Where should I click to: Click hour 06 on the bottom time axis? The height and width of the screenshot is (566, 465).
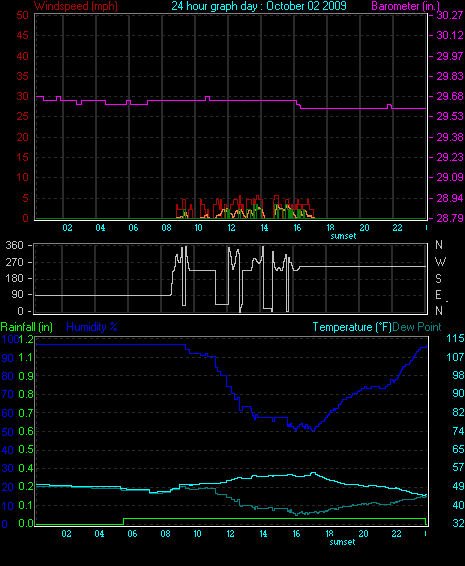(x=132, y=534)
